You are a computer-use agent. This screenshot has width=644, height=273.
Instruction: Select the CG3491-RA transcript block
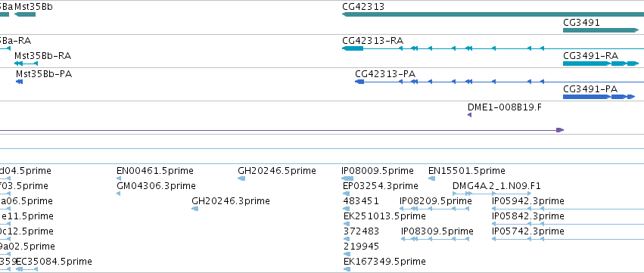tap(602, 64)
